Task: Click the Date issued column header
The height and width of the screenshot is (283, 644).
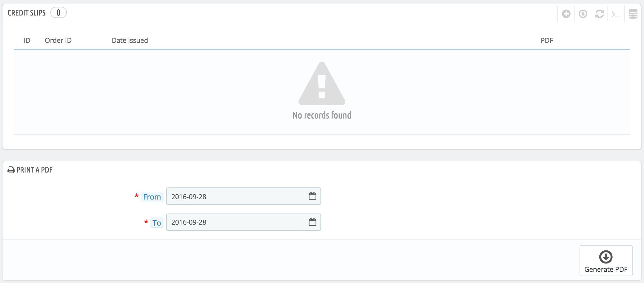Action: 130,40
